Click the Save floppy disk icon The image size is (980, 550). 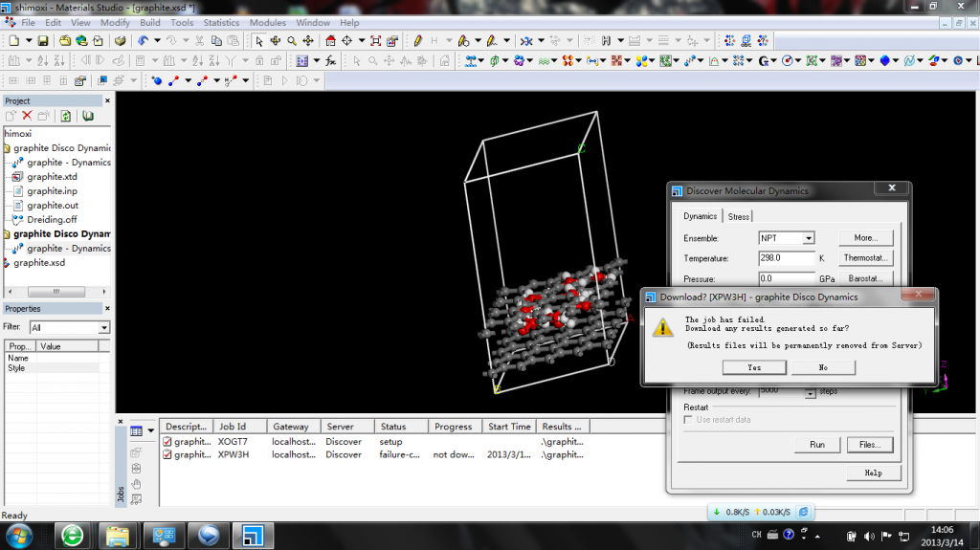coord(42,40)
